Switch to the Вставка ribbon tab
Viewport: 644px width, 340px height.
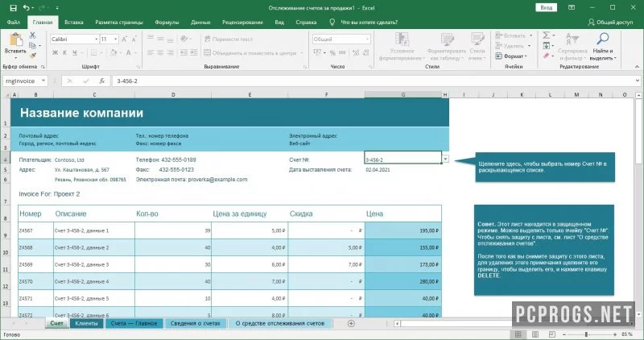74,23
